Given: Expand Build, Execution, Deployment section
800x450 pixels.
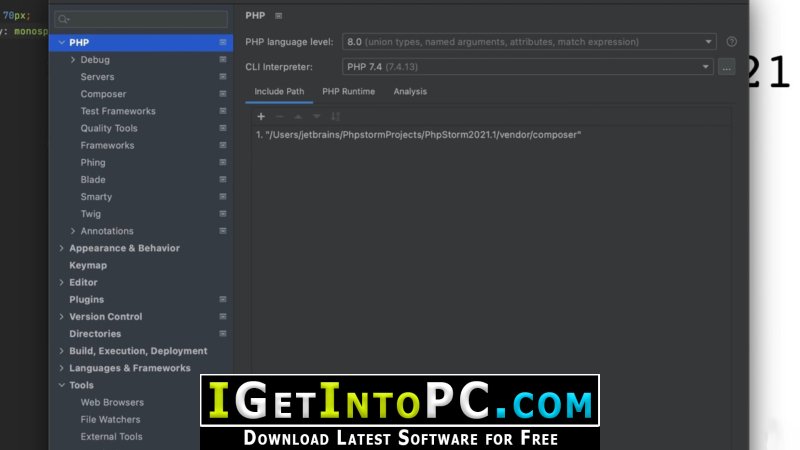Looking at the screenshot, I should (62, 351).
